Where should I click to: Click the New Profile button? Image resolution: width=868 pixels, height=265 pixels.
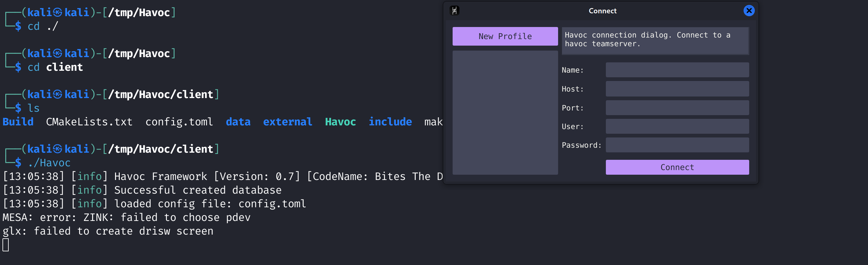[x=505, y=36]
